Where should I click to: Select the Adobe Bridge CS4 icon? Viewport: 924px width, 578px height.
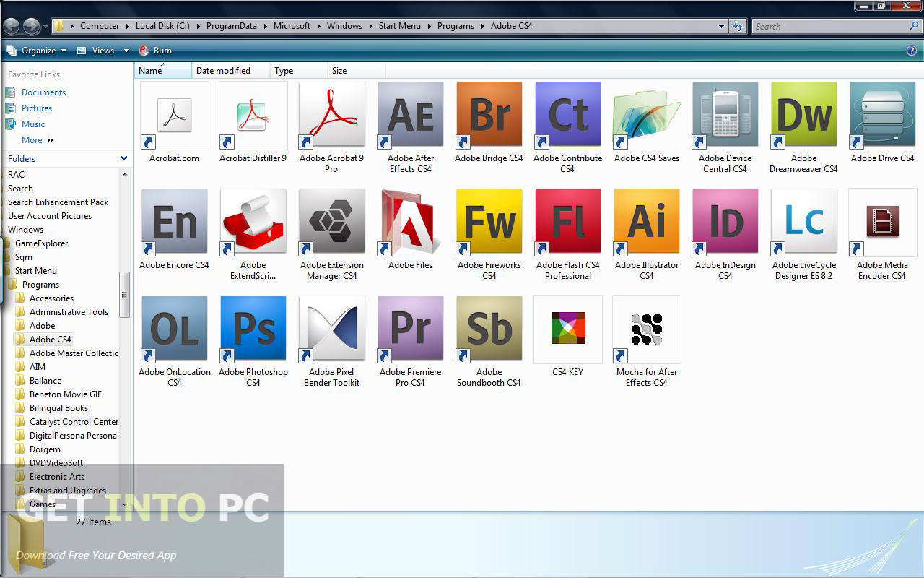tap(489, 116)
